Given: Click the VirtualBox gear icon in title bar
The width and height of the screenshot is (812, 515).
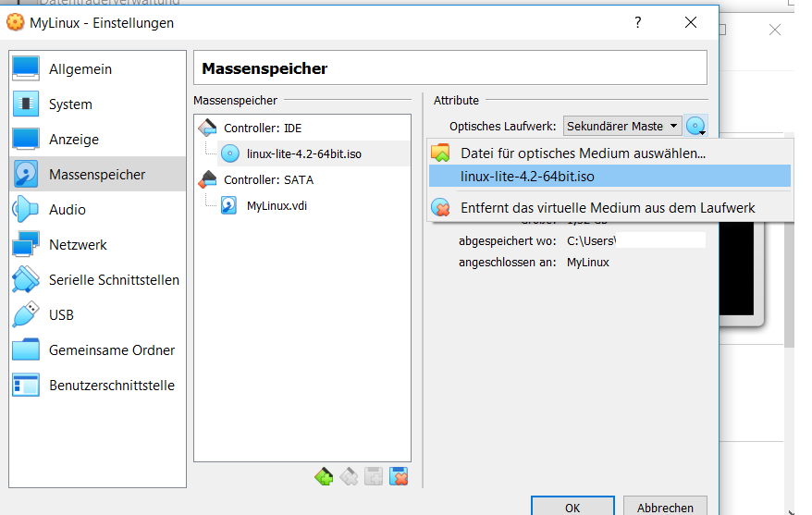Looking at the screenshot, I should pyautogui.click(x=15, y=22).
